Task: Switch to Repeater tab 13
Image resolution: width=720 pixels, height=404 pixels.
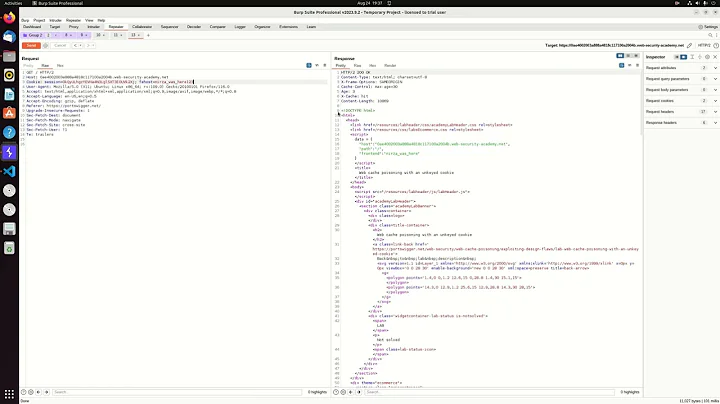Action: coord(135,35)
